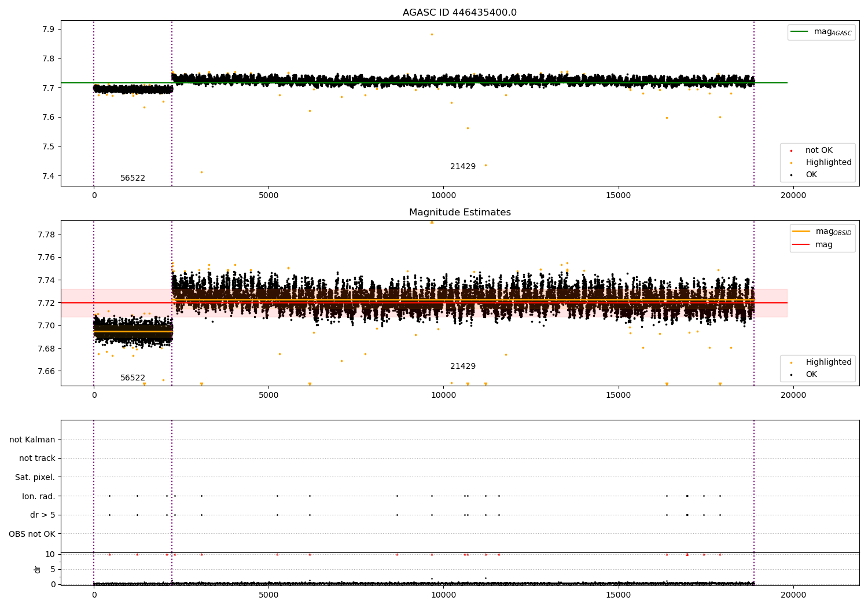Viewport: 868px width, 608px height.
Task: Click the 'Ion. rad.' axis label
Action: (39, 496)
